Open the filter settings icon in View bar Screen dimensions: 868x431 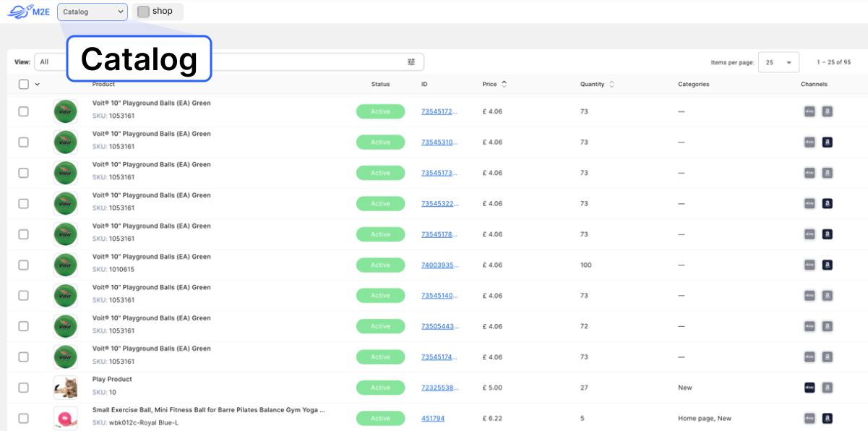coord(411,62)
